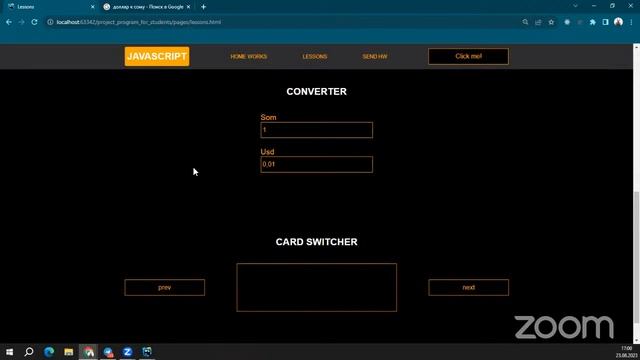Viewport: 640px width, 360px height.
Task: Go back in browser history
Action: pyautogui.click(x=9, y=22)
